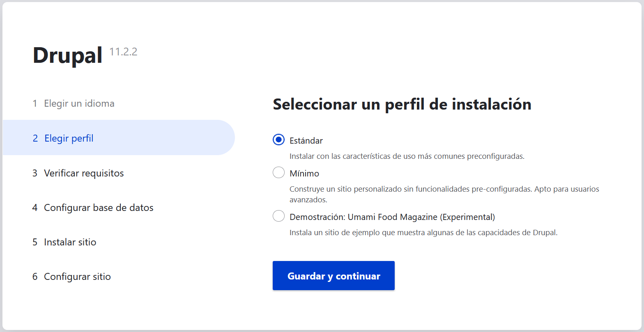Jump to Configurar base de datos step

[x=93, y=208]
